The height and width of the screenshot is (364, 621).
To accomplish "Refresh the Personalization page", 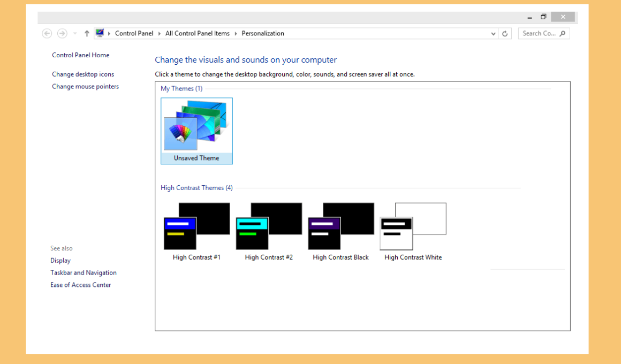I will [505, 34].
